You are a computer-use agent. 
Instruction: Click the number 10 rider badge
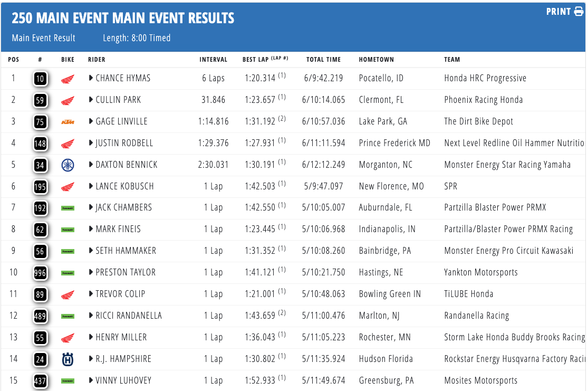[40, 79]
